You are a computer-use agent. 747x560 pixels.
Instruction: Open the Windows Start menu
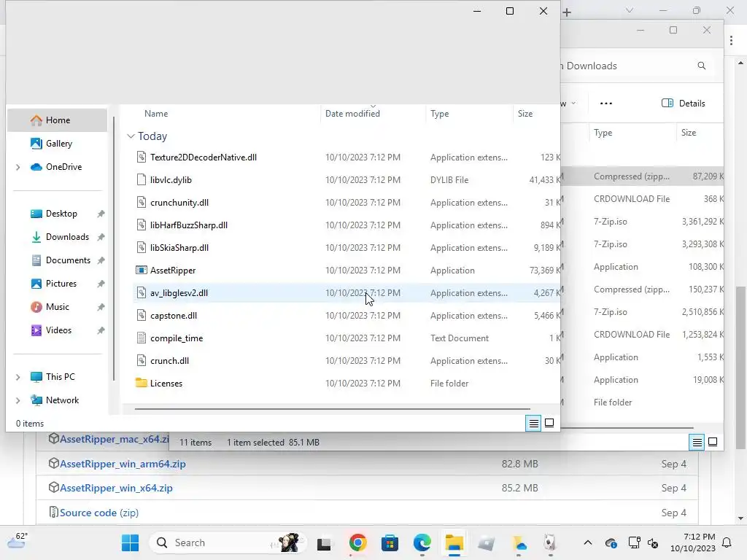click(130, 542)
